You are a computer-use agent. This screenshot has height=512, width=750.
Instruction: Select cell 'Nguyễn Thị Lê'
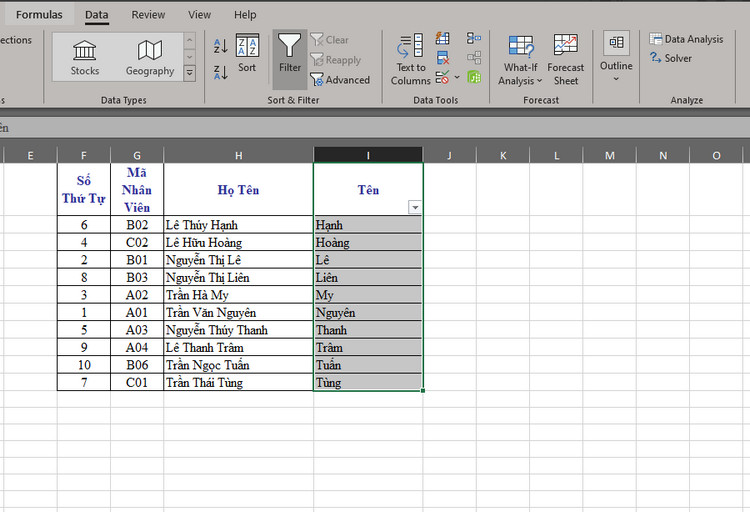(238, 260)
